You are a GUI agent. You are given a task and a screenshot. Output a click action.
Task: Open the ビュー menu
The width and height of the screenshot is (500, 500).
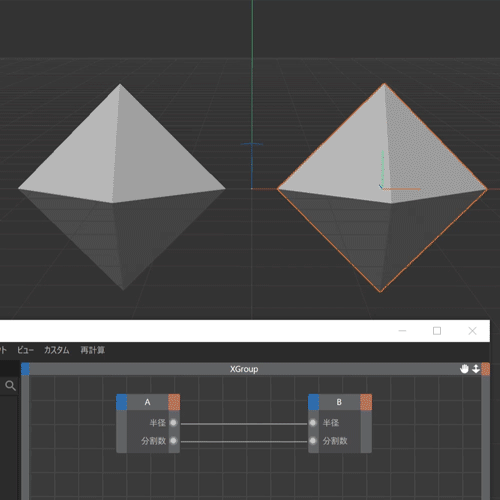click(x=25, y=350)
